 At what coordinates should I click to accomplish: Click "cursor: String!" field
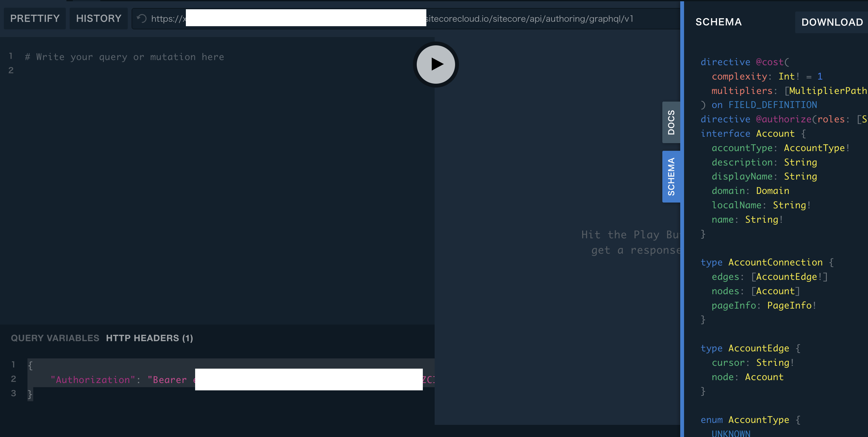pyautogui.click(x=753, y=363)
